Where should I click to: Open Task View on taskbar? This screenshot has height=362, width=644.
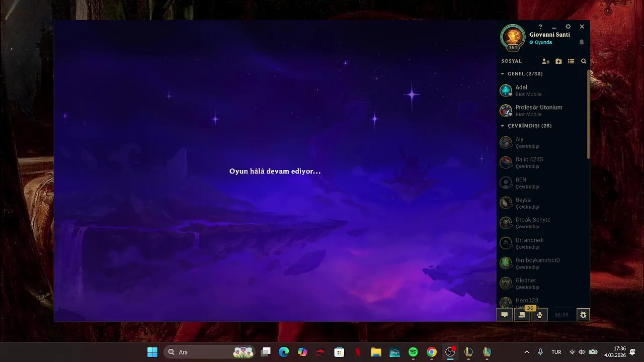pyautogui.click(x=266, y=352)
